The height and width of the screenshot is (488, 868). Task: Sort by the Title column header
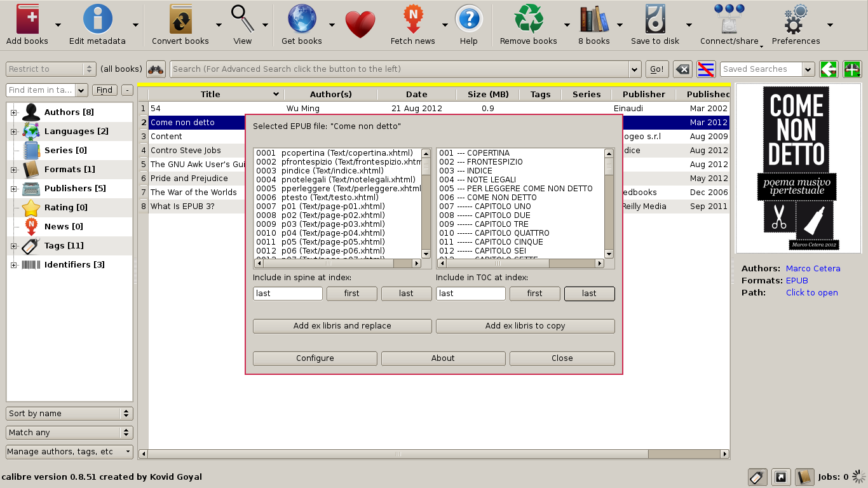click(210, 95)
